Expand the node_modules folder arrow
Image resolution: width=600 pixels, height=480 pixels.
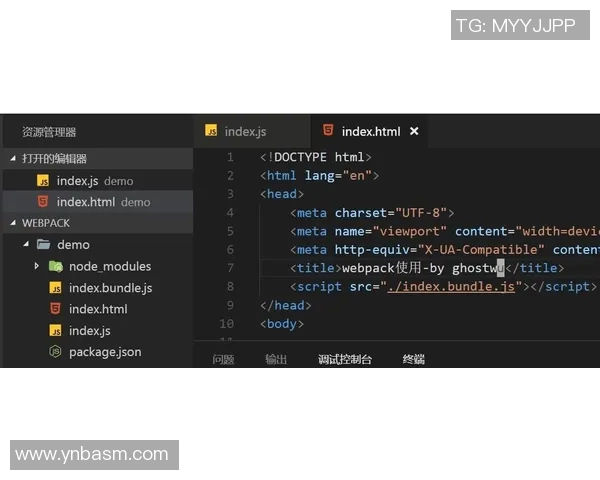coord(37,266)
